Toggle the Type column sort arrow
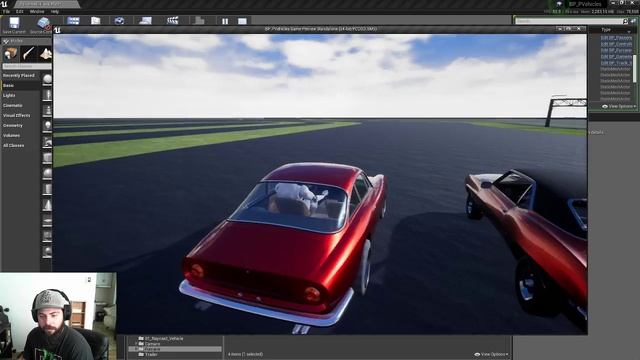This screenshot has height=360, width=640. [x=629, y=31]
